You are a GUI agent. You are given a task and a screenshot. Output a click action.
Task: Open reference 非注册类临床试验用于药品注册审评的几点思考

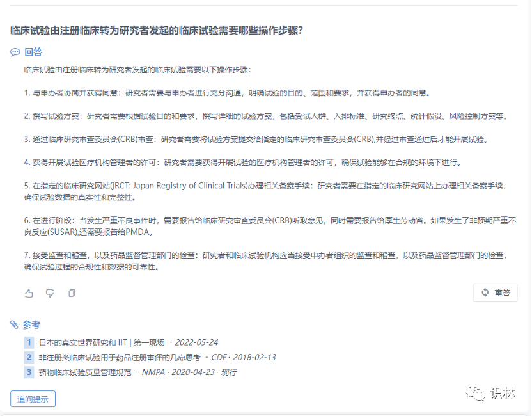[x=120, y=357]
